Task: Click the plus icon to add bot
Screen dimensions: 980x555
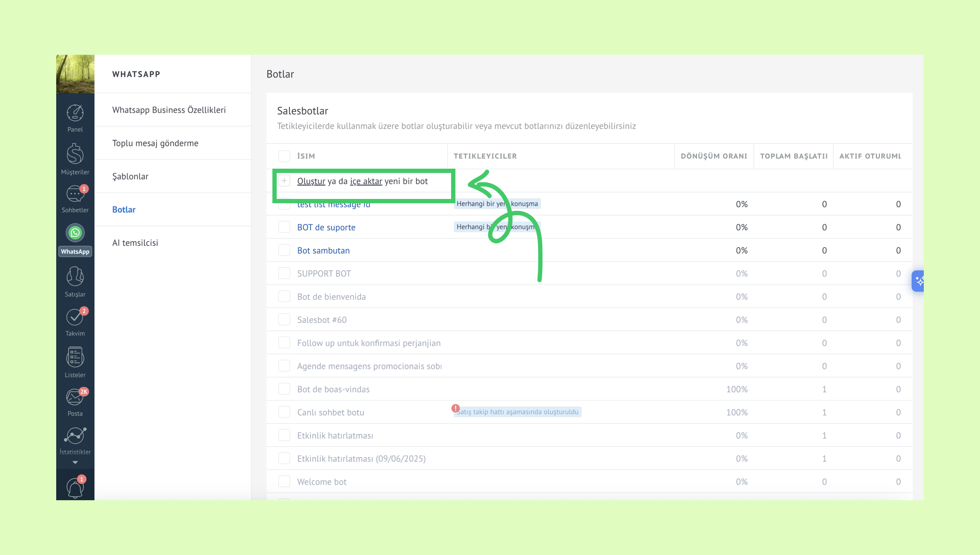Action: tap(284, 181)
